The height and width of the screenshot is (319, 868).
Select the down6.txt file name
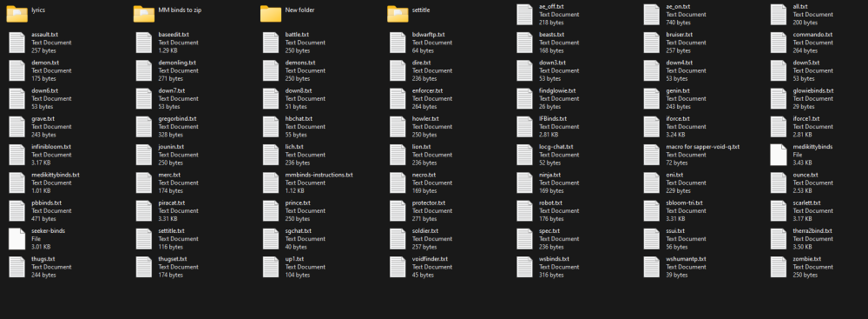tap(45, 90)
